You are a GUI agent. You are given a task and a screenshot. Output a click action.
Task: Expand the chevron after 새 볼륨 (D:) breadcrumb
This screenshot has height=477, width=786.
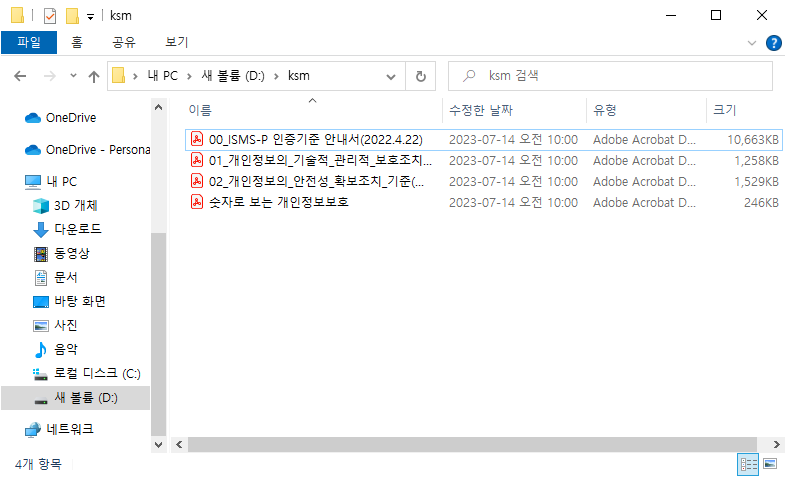tap(276, 76)
